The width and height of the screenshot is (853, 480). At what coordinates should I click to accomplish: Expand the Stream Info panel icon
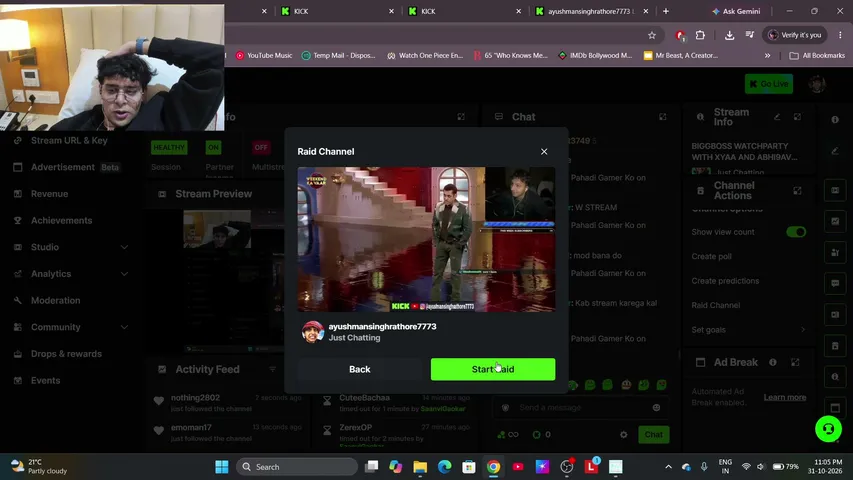(x=797, y=117)
